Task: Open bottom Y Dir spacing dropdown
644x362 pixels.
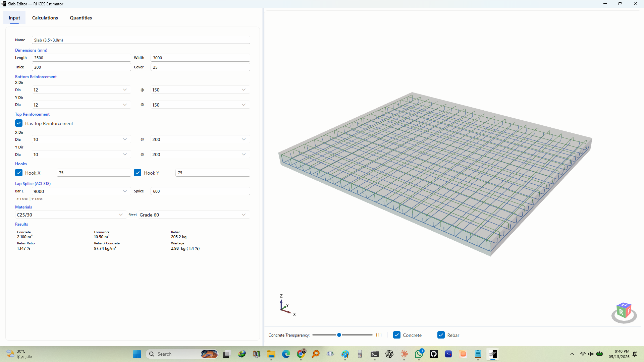Action: click(x=200, y=105)
